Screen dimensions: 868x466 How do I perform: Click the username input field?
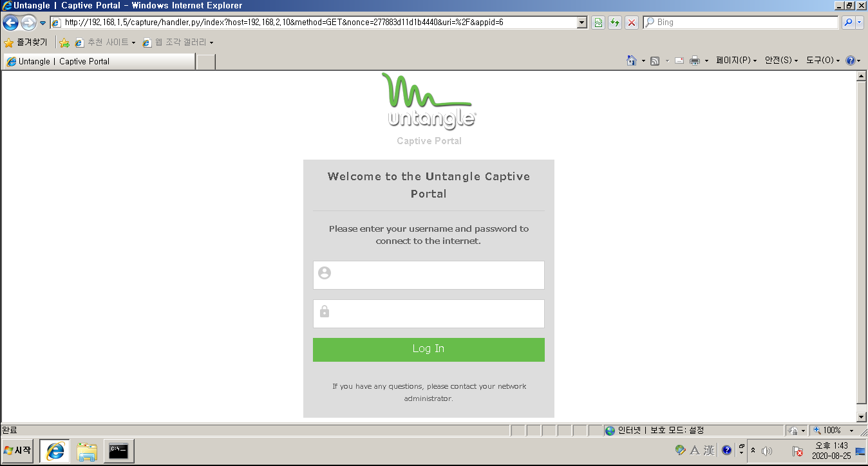click(x=429, y=275)
